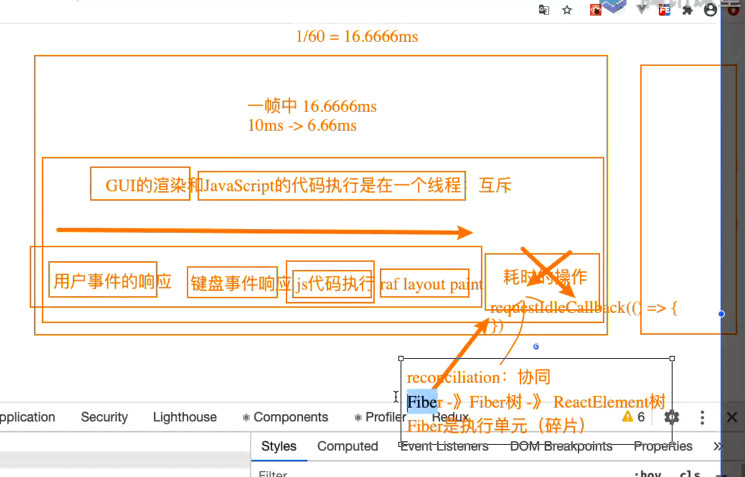Screen dimensions: 745x477
Task: Toggle the :hov element state button
Action: [x=649, y=474]
